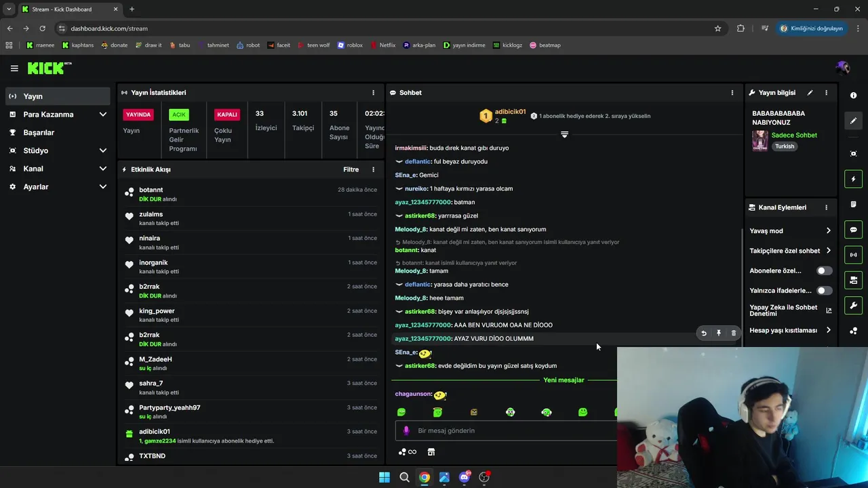Toggle Abonelere özel chat switch
Image resolution: width=868 pixels, height=488 pixels.
[x=824, y=270]
